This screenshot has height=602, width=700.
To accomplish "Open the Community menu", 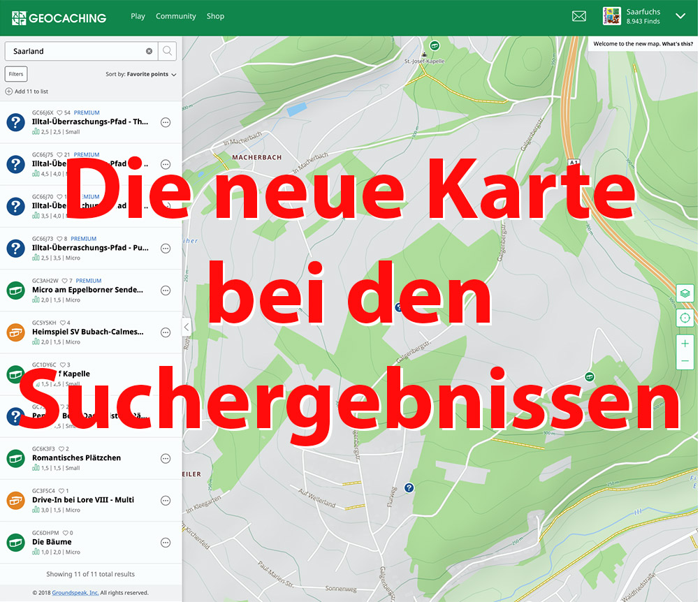I will click(x=176, y=16).
